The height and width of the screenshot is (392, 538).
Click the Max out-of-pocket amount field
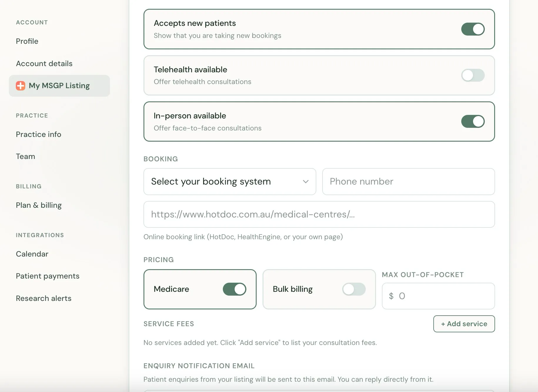click(438, 296)
